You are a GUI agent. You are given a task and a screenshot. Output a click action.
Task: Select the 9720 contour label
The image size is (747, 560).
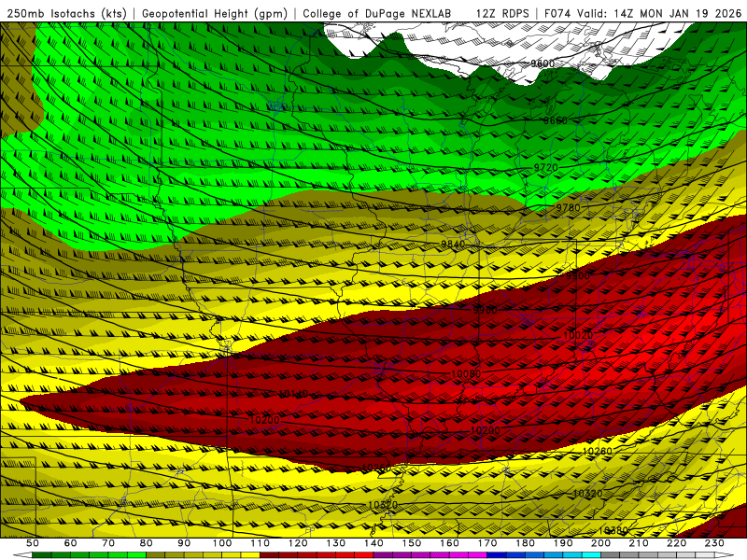click(x=546, y=167)
